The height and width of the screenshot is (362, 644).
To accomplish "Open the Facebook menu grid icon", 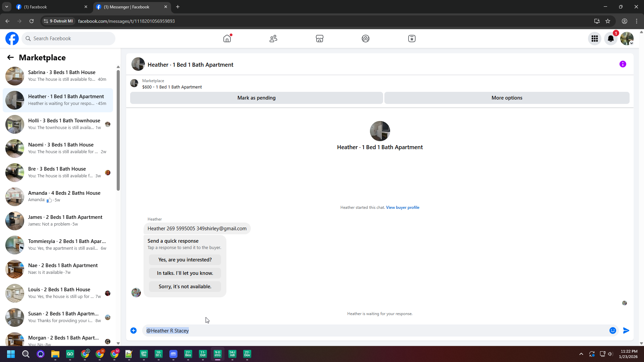I will (x=595, y=39).
